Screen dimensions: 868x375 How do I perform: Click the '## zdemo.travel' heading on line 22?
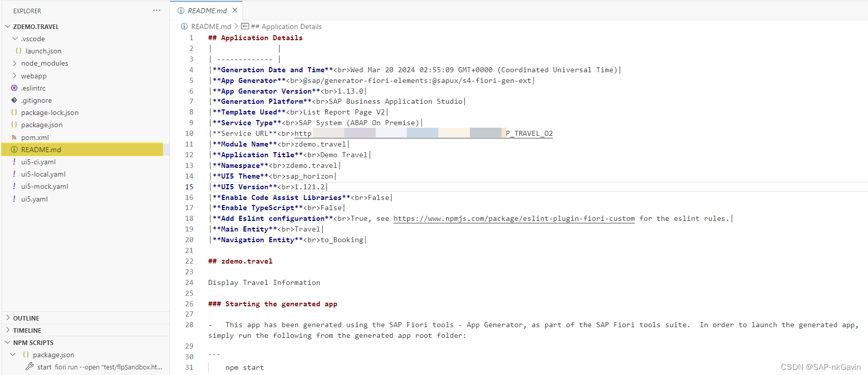pyautogui.click(x=240, y=261)
